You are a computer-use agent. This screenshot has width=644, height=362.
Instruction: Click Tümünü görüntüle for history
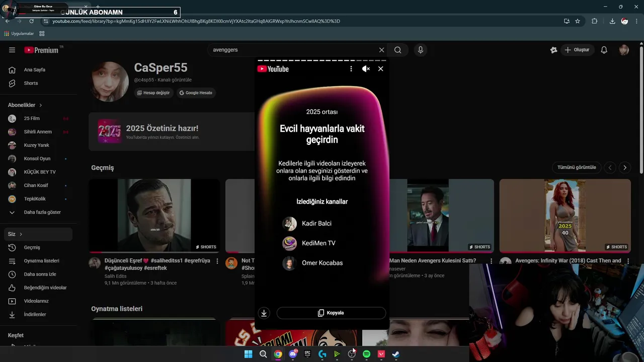pyautogui.click(x=577, y=167)
